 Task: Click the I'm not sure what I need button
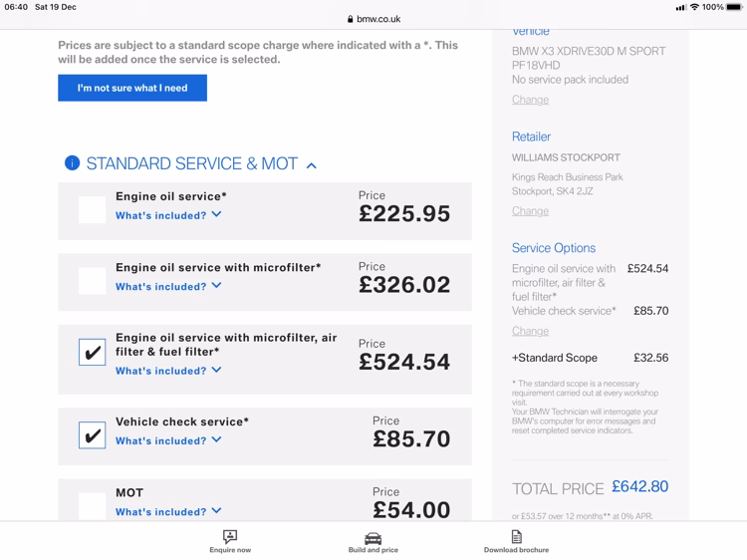click(x=132, y=88)
